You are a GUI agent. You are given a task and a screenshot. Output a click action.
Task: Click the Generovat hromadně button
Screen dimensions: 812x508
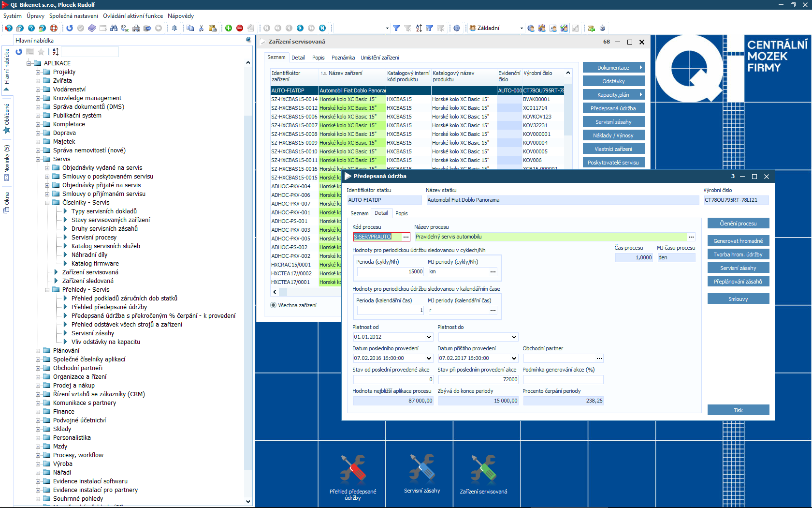(738, 241)
